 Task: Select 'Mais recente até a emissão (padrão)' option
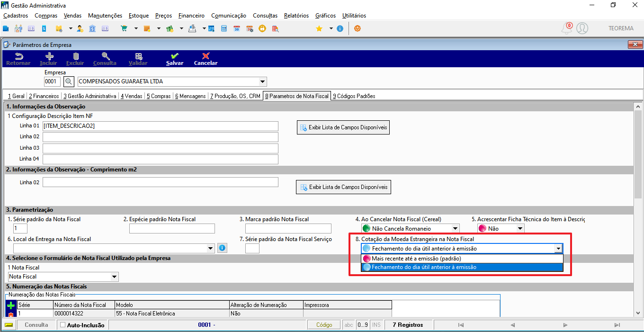point(462,259)
